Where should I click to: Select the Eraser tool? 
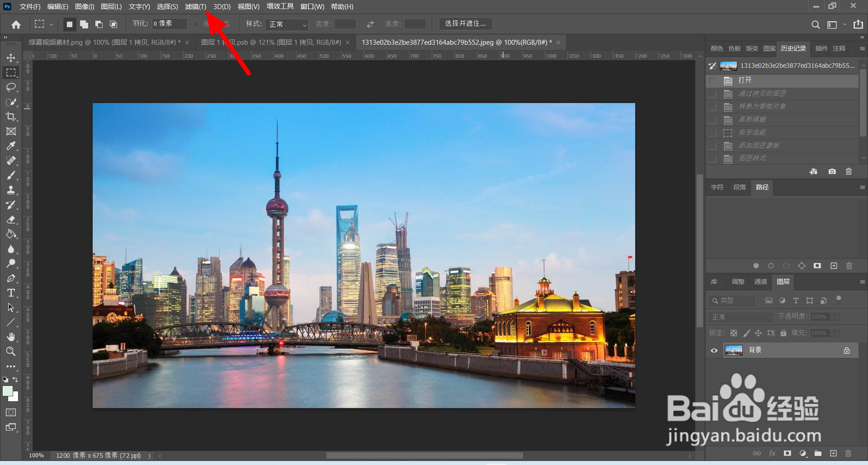tap(11, 220)
